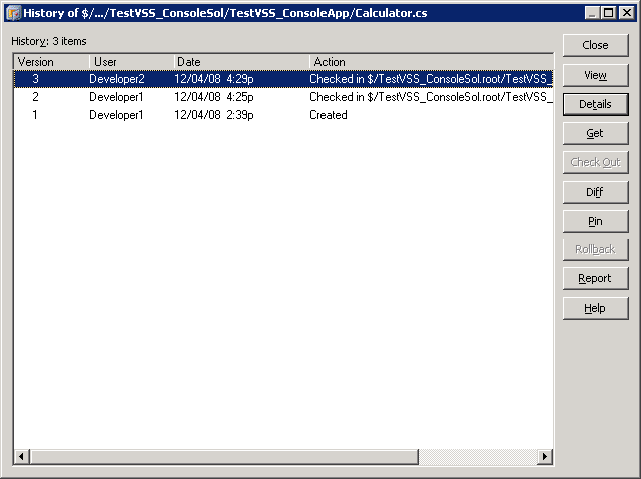Viewport: 641px width, 479px height.
Task: Click date 12/04/08 4:29p
Action: tap(214, 79)
